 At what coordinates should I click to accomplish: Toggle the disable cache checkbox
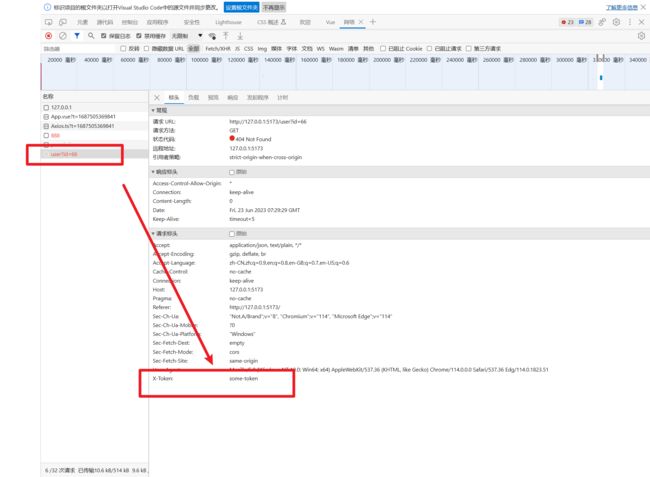click(x=139, y=36)
